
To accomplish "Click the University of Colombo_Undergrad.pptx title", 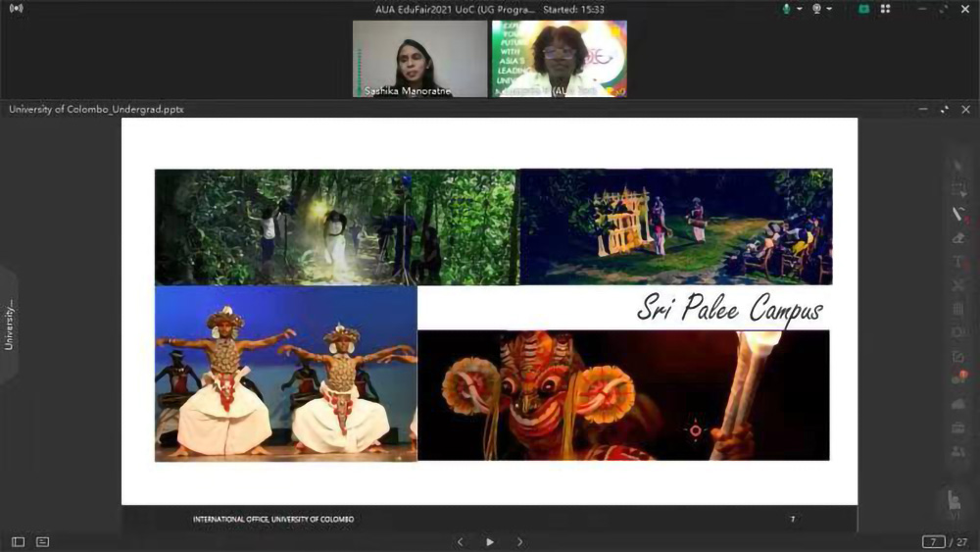I will (x=96, y=109).
